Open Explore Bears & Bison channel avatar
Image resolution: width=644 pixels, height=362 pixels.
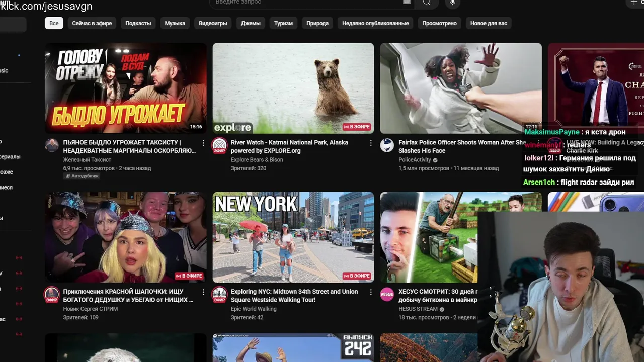pyautogui.click(x=219, y=145)
